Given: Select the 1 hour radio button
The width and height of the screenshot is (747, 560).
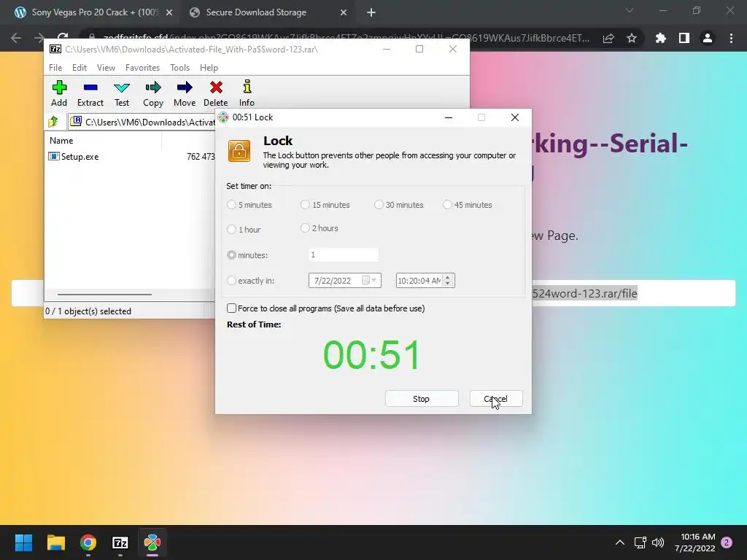Looking at the screenshot, I should coord(231,230).
